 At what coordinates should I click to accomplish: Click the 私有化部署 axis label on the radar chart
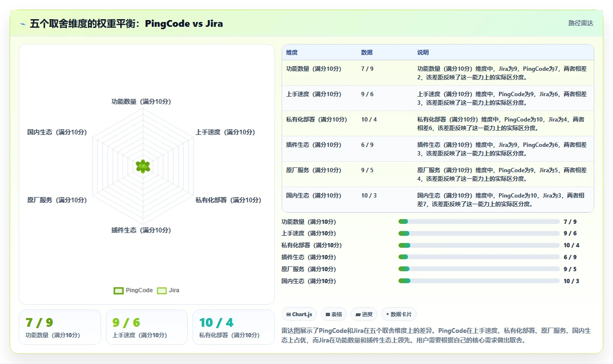[228, 200]
